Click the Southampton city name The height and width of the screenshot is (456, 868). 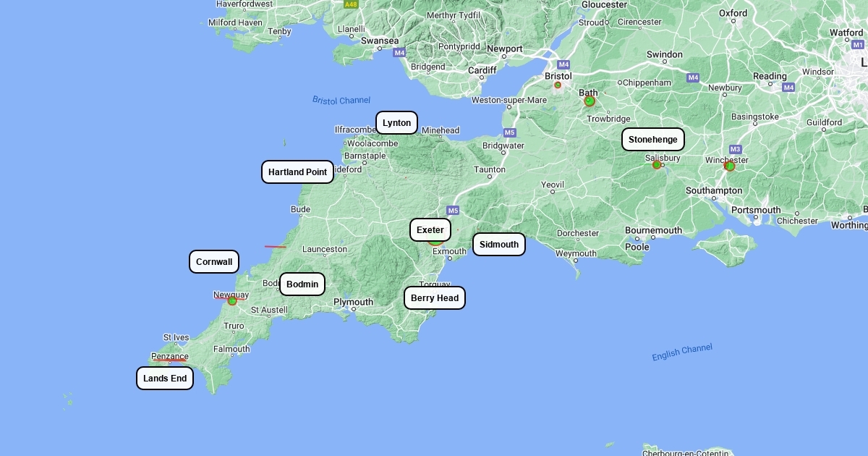[x=714, y=190]
